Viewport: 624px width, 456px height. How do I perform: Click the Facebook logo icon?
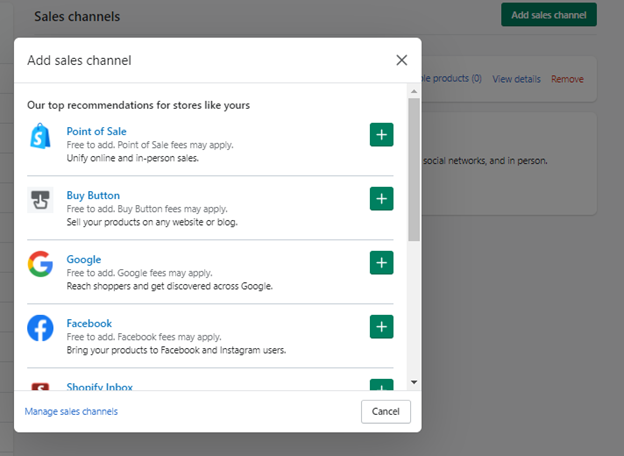pyautogui.click(x=40, y=328)
